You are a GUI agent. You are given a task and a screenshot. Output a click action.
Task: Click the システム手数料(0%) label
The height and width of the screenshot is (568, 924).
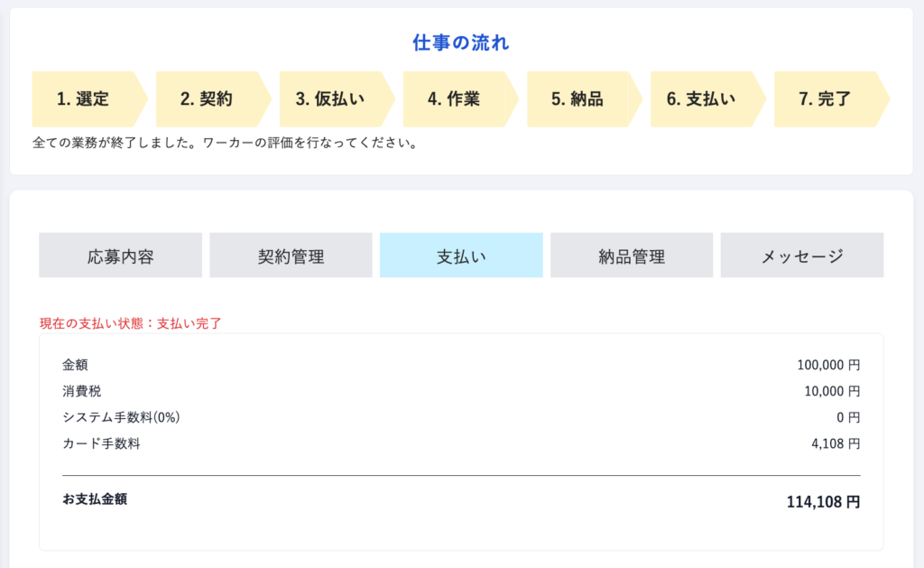point(122,417)
